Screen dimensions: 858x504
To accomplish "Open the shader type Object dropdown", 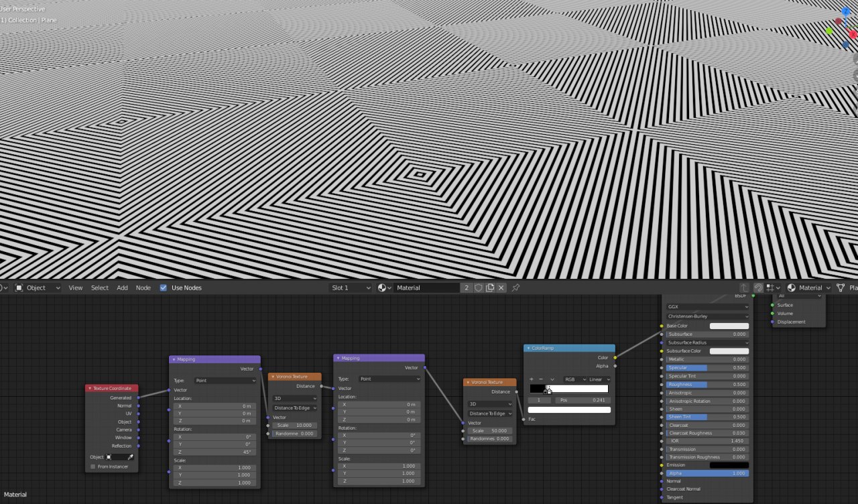I will coord(38,288).
